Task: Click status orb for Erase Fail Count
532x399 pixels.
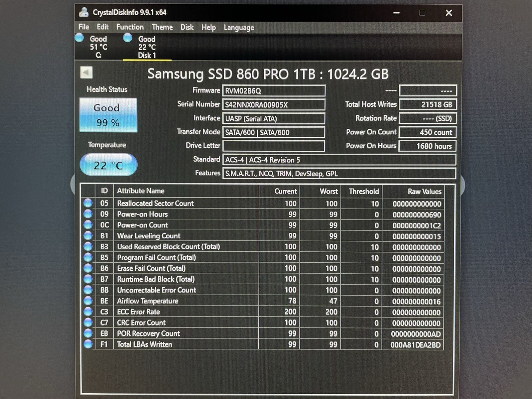Action: click(x=88, y=268)
